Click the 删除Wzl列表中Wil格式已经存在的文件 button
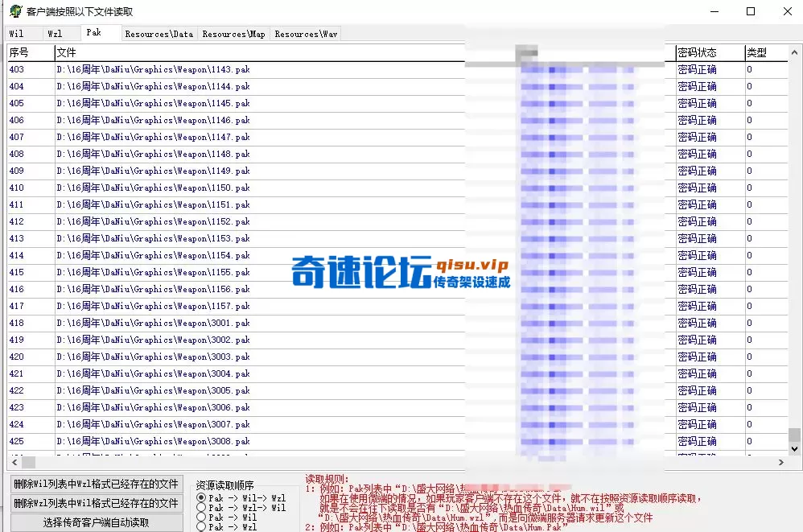Screen dimensions: 803x532 coord(96,502)
